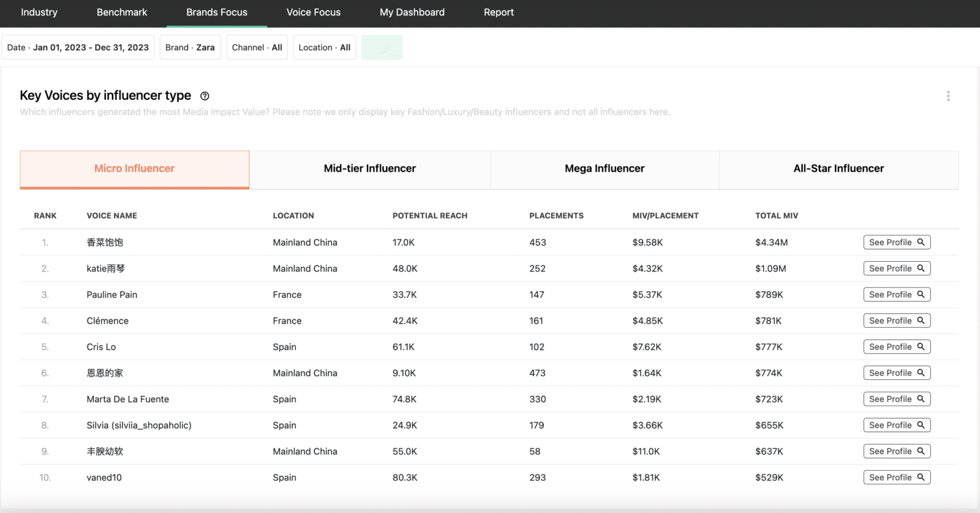Image resolution: width=980 pixels, height=513 pixels.
Task: Click magnifier icon in Clémence's row
Action: (921, 321)
